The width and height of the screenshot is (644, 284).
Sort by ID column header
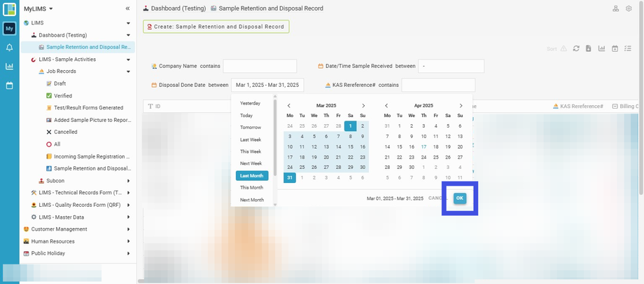point(154,106)
